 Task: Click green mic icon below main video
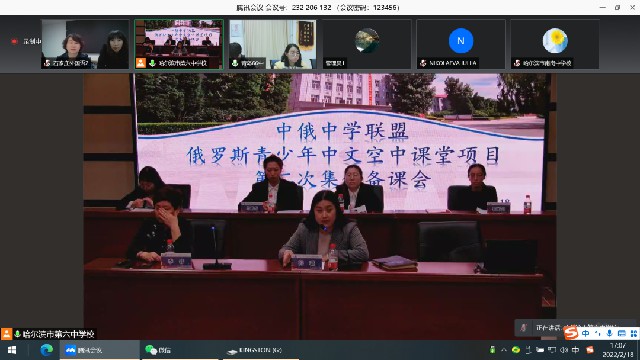[18, 334]
